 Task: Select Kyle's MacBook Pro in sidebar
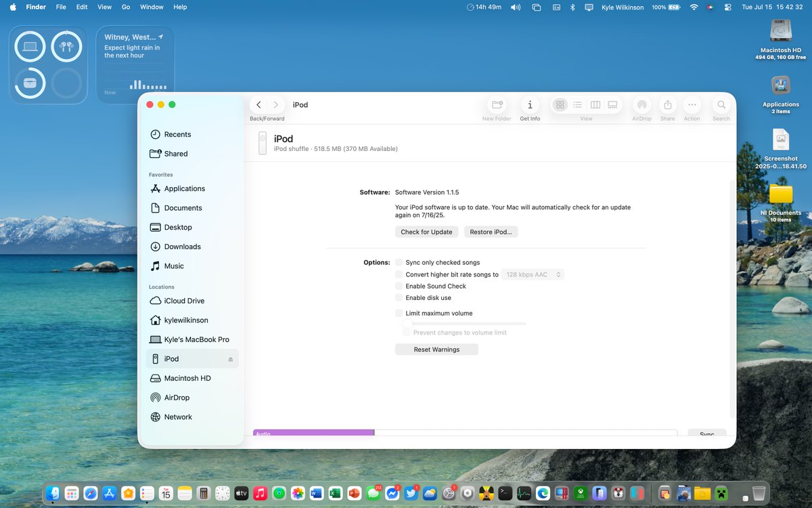[192, 339]
